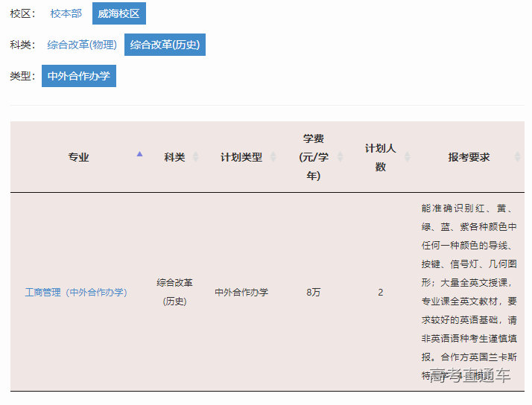The image size is (532, 405).
Task: Click the 中外合作办学 cell in the table row
Action: point(241,293)
